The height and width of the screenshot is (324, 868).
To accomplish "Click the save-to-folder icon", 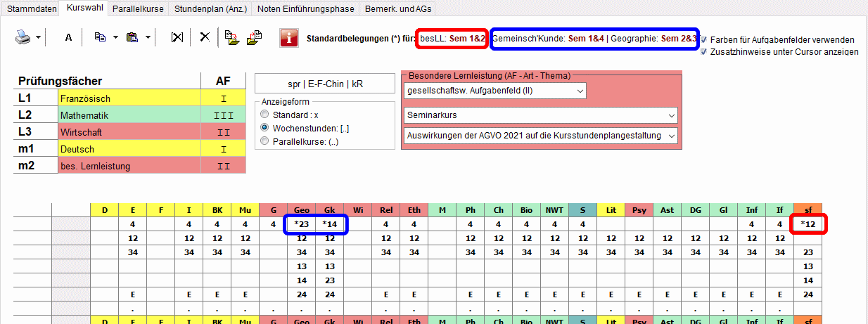I will pos(231,37).
